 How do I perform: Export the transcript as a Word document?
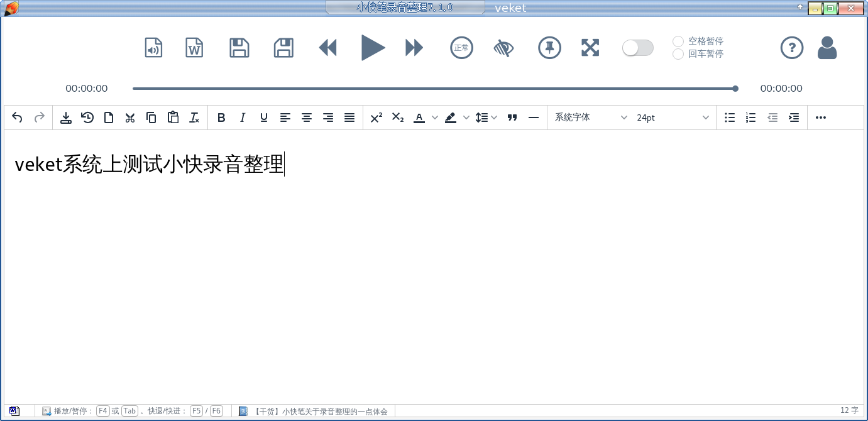pyautogui.click(x=194, y=47)
